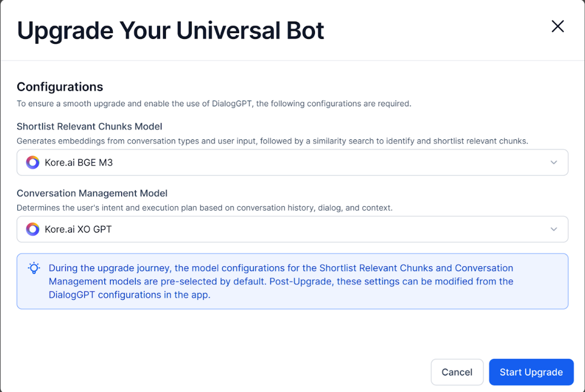The height and width of the screenshot is (392, 585).
Task: Close the Upgrade Your Universal Bot dialog
Action: 558,26
